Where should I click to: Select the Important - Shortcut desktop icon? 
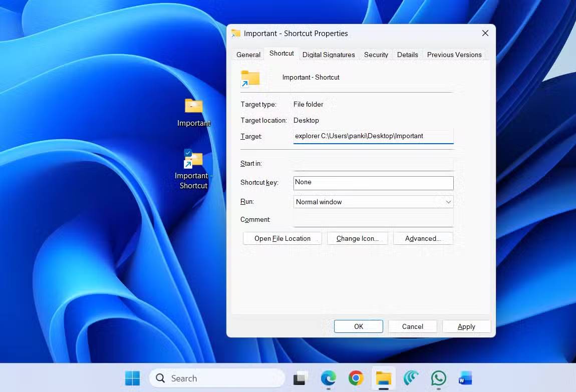193,159
